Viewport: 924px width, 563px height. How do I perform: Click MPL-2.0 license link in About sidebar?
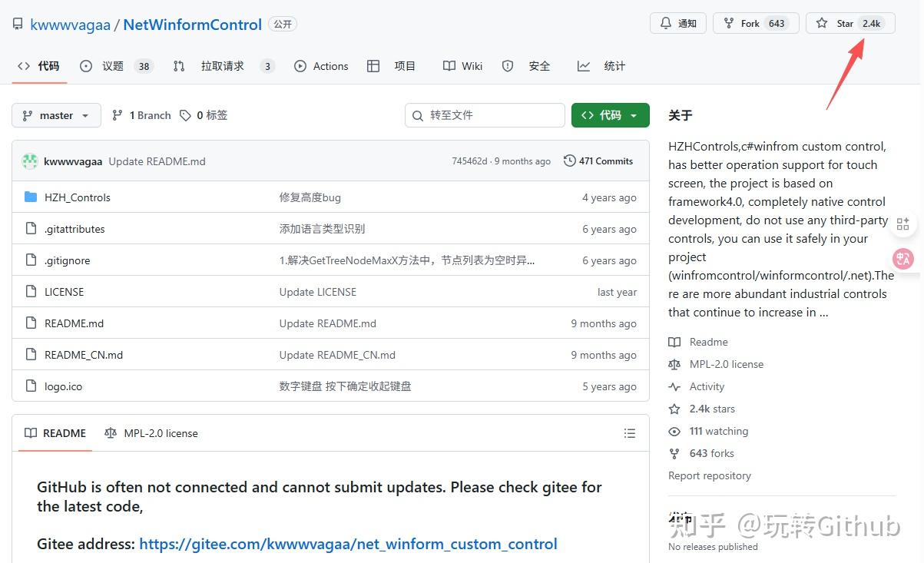click(716, 364)
